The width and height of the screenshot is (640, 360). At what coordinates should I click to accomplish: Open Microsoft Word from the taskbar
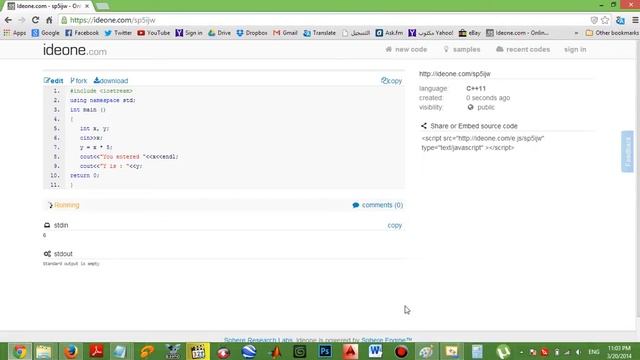(x=375, y=351)
